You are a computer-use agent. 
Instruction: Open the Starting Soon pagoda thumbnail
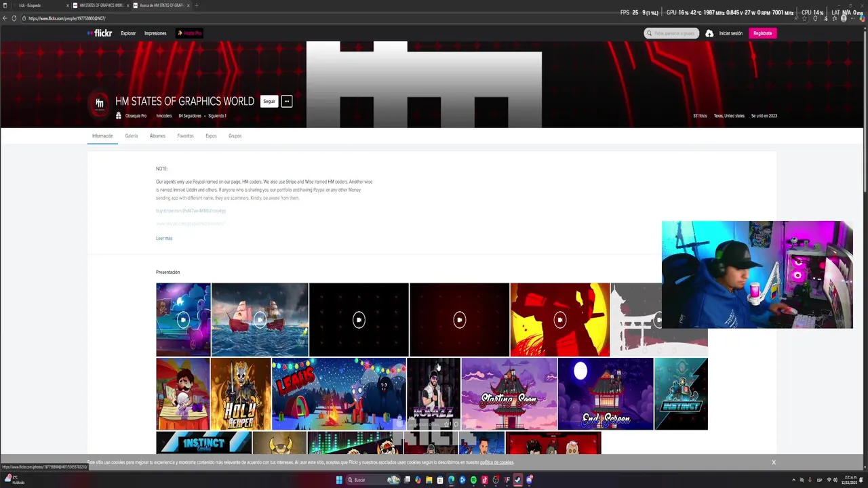click(509, 394)
